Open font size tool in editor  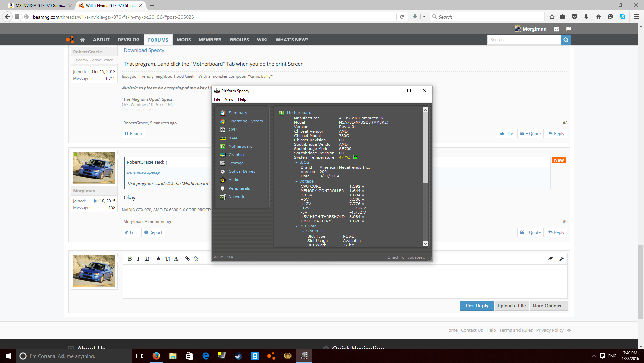pos(167,259)
